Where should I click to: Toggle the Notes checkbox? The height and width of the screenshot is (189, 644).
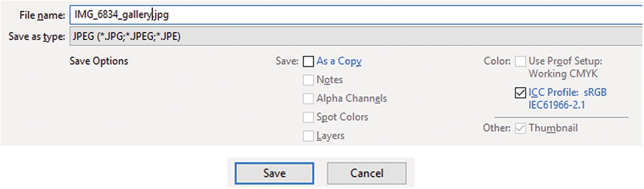coord(308,80)
